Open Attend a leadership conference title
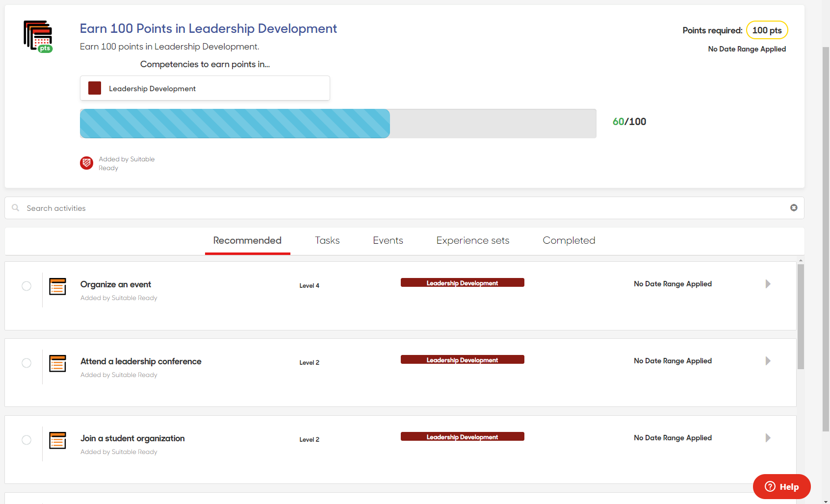 click(141, 361)
